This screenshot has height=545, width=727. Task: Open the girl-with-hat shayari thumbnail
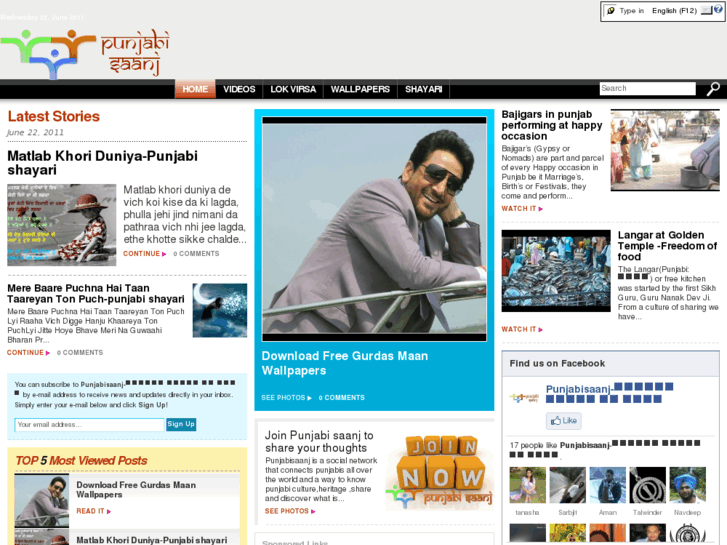62,225
